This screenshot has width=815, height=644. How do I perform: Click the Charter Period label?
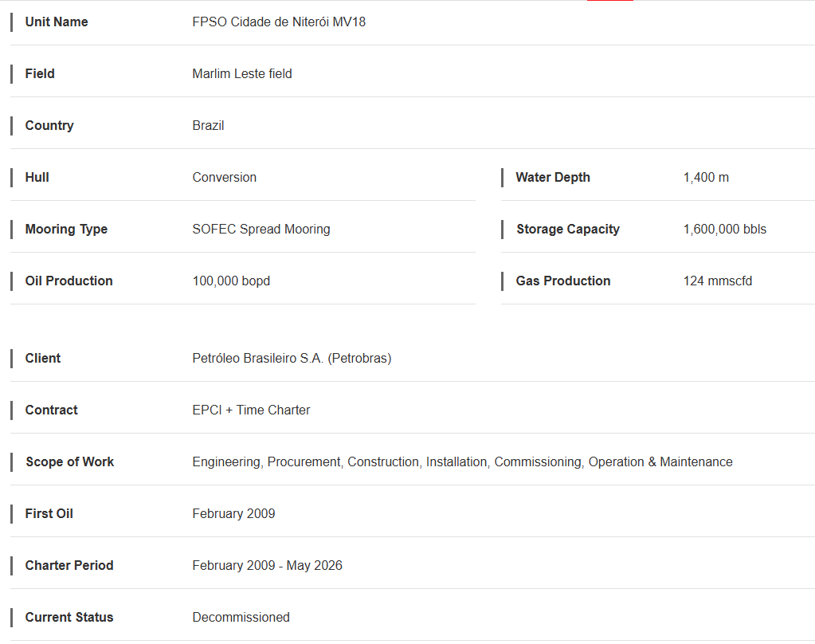point(69,565)
